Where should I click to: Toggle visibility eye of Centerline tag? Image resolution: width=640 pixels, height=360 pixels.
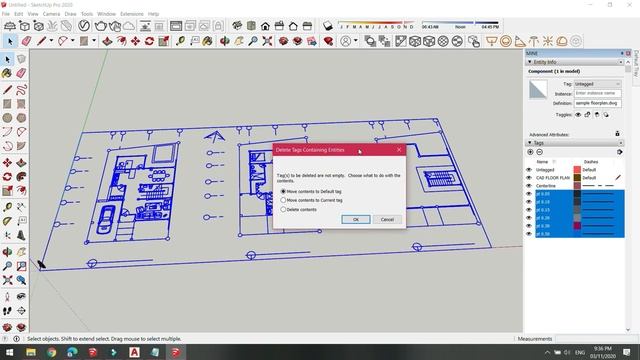tap(529, 186)
